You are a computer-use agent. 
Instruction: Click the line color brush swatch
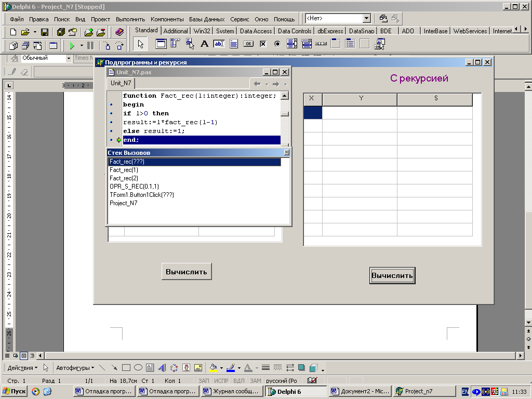[x=231, y=368]
